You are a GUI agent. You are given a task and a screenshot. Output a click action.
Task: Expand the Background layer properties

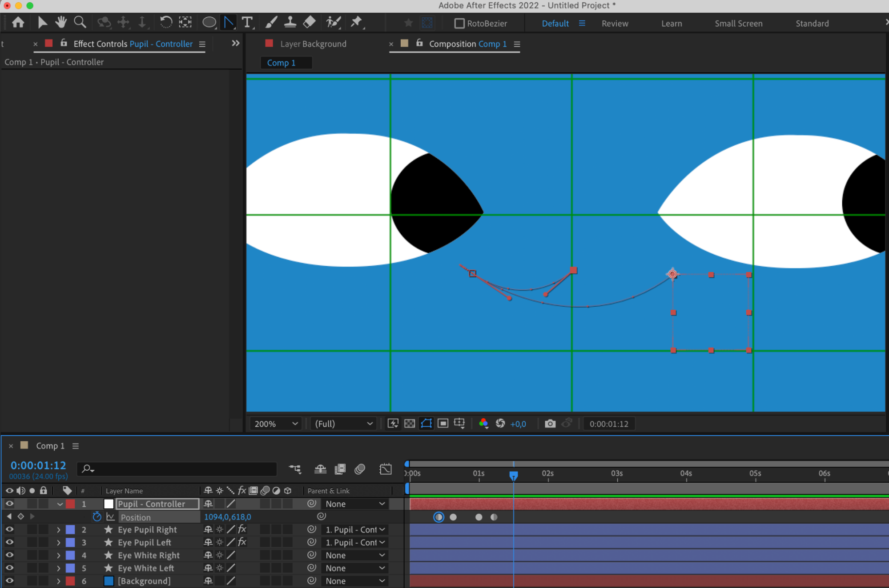pos(58,581)
